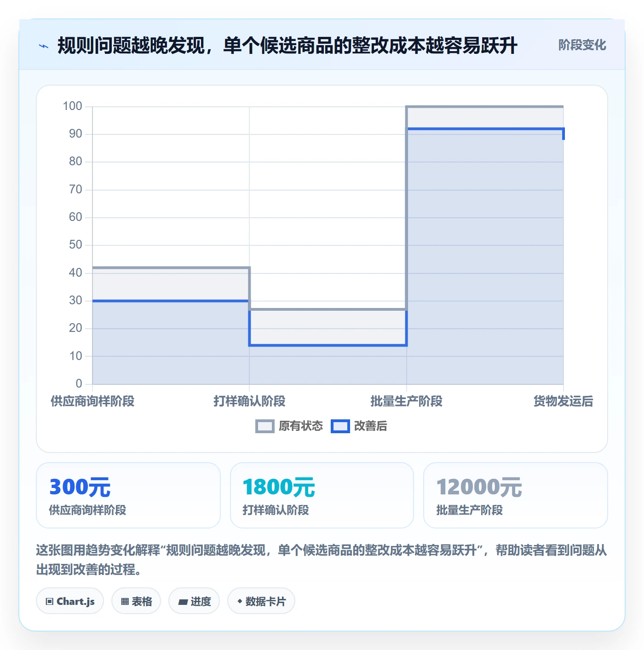
Task: Select the Chart.js tag chip
Action: tap(70, 601)
